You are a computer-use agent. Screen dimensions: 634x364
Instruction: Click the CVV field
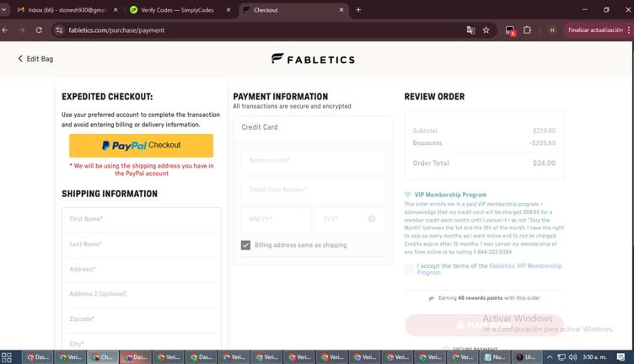pos(350,219)
